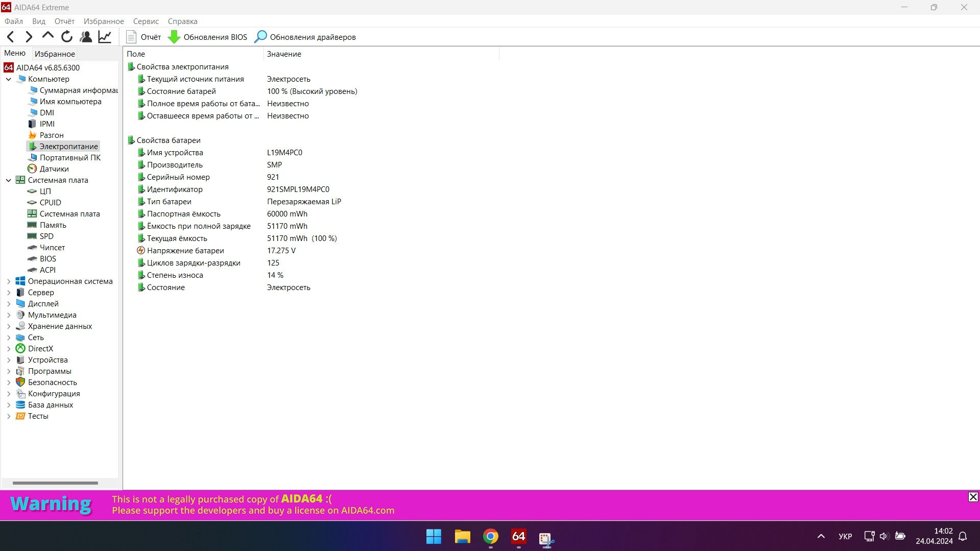Open Google Chrome from the taskbar
Viewport: 980px width, 551px height.
(491, 537)
